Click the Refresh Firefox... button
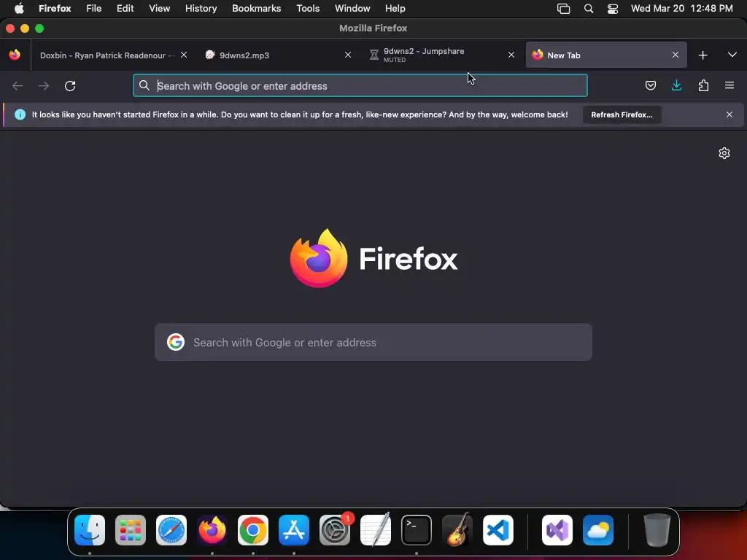This screenshot has height=560, width=747. (x=622, y=114)
